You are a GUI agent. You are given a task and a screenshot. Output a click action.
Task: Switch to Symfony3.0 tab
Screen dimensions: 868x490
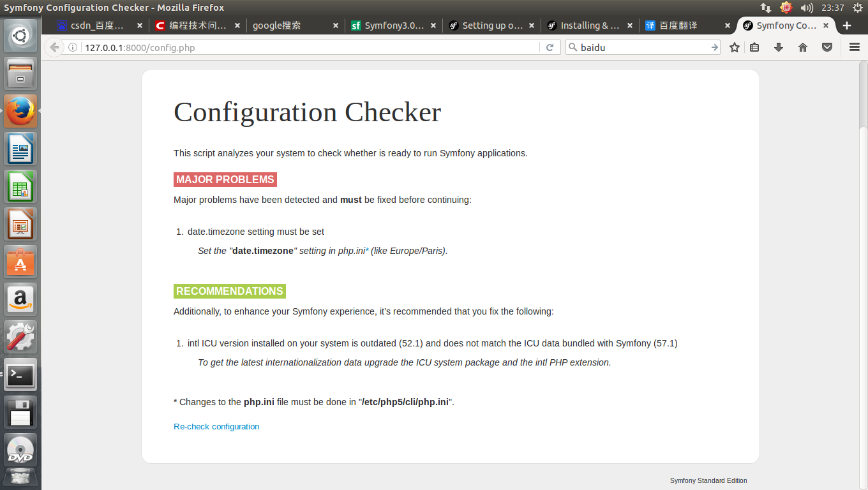394,26
